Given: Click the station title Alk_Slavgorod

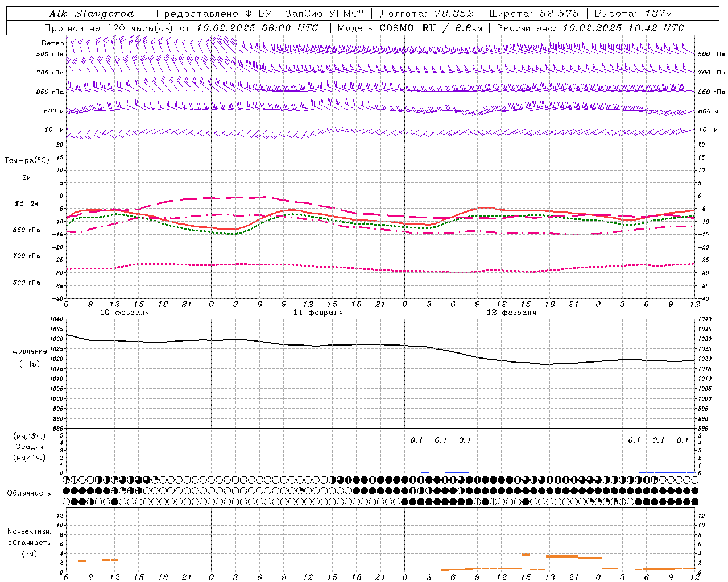Looking at the screenshot, I should click(x=92, y=14).
